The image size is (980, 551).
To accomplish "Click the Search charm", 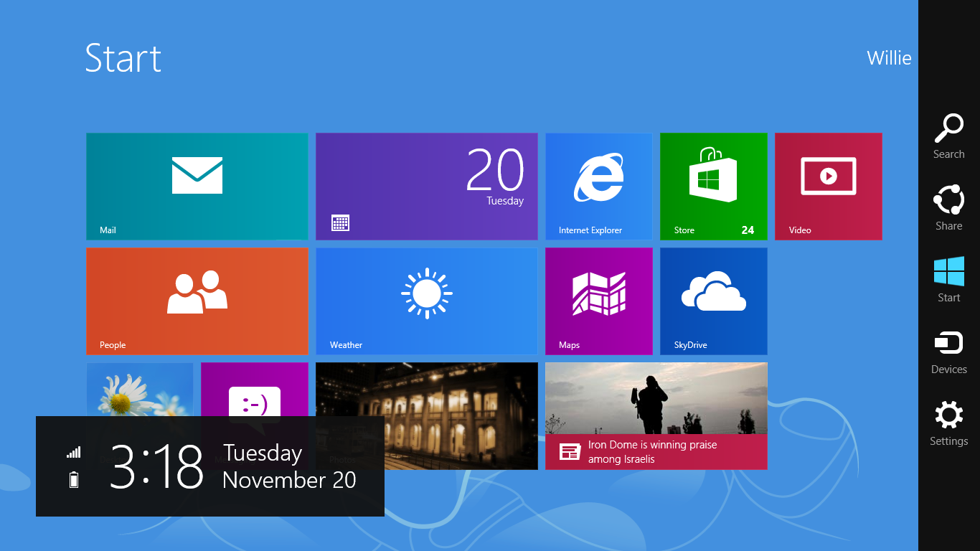I will click(948, 136).
